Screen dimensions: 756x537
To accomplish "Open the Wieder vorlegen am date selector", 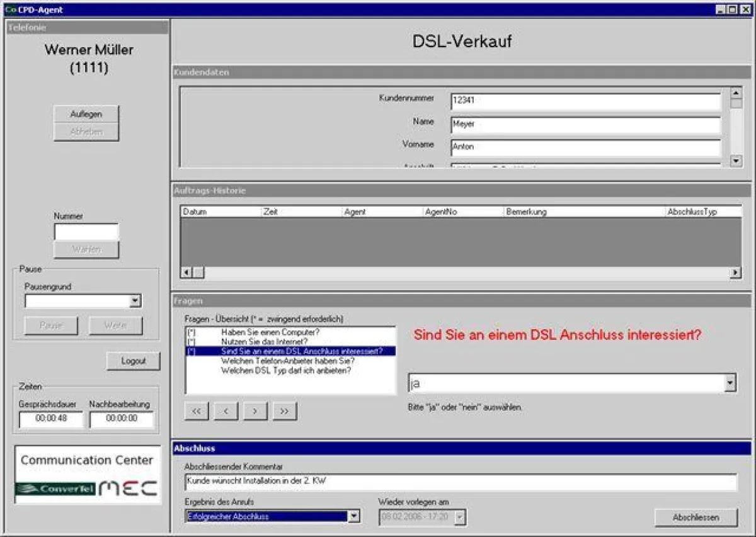I will (459, 516).
